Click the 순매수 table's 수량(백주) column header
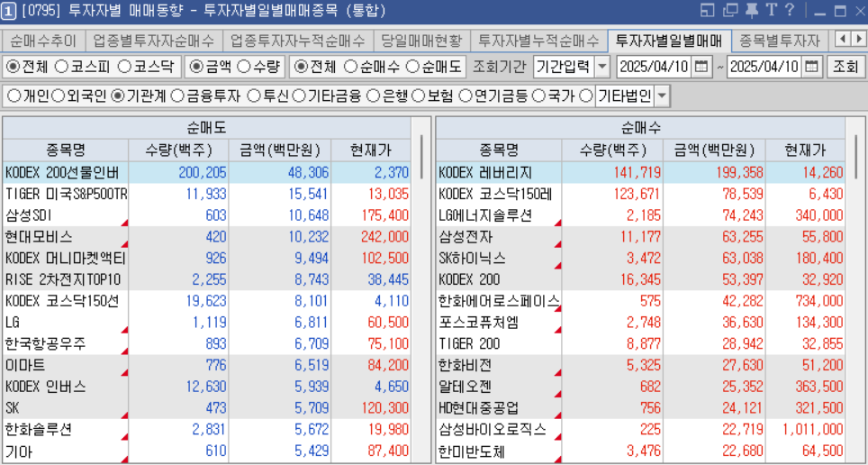 point(612,150)
